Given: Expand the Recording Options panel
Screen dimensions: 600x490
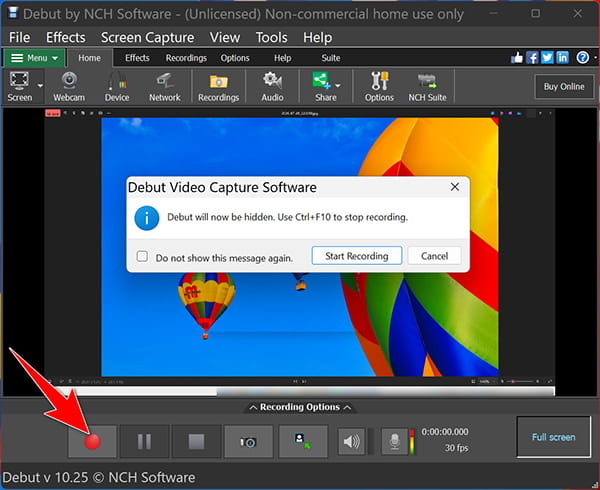Looking at the screenshot, I should pos(300,407).
